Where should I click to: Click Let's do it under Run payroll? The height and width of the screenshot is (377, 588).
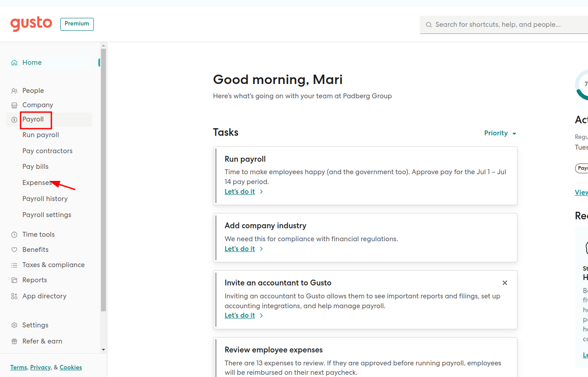[x=240, y=192]
